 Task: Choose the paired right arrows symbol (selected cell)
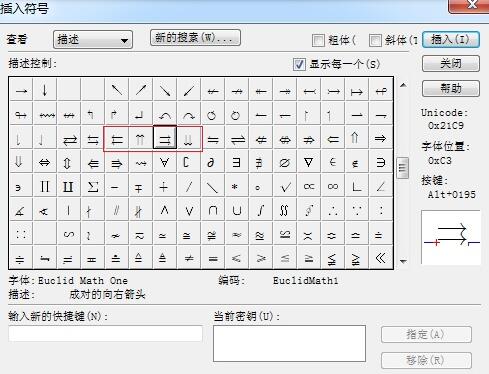tap(165, 138)
